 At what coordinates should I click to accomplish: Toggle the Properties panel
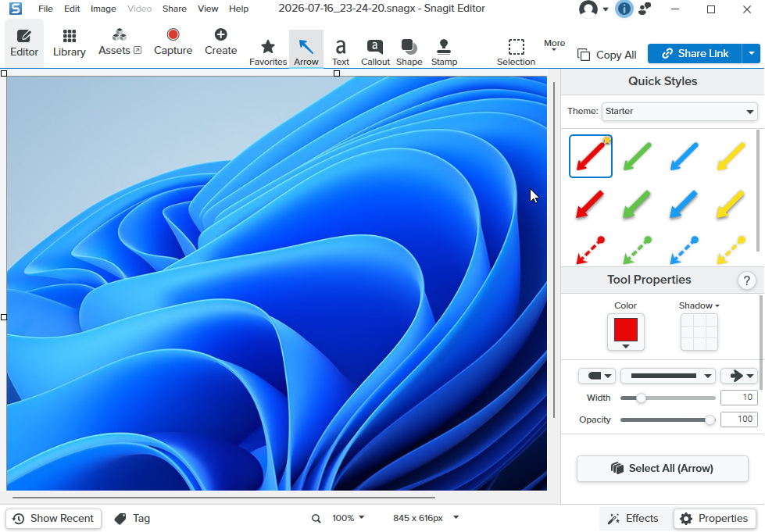click(x=715, y=519)
